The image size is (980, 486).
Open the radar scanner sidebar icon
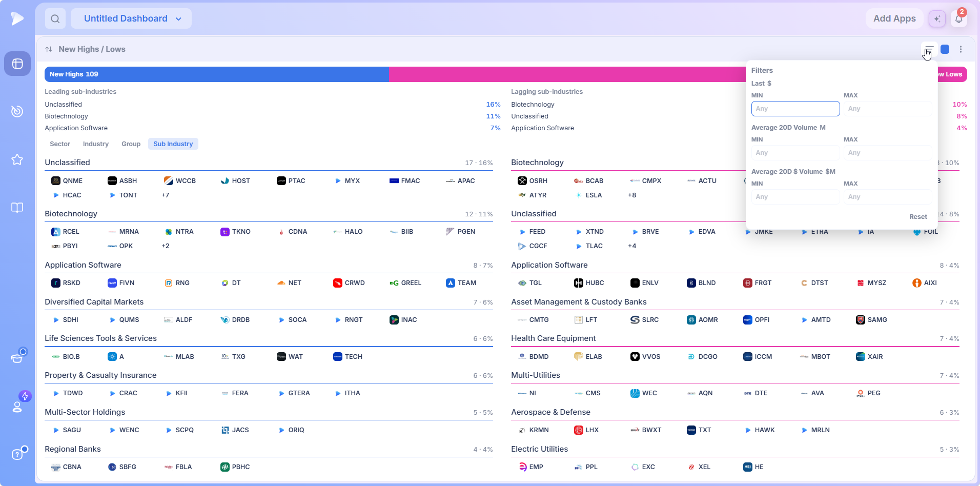[17, 111]
